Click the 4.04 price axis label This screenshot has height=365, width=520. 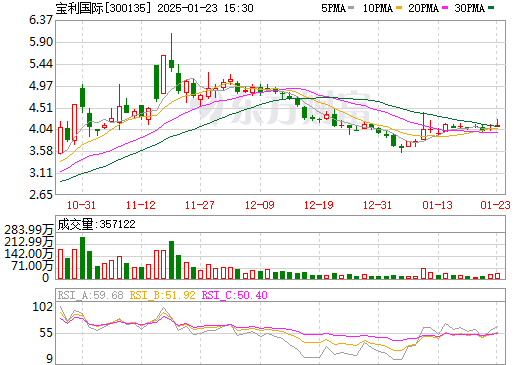coord(41,129)
